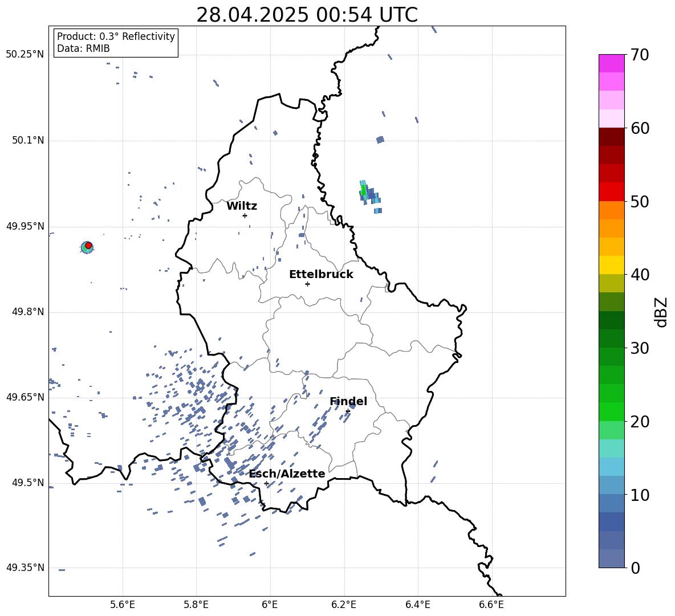The width and height of the screenshot is (675, 616).
Task: Click the 49.95°N latitude tick label
Action: pyautogui.click(x=25, y=226)
